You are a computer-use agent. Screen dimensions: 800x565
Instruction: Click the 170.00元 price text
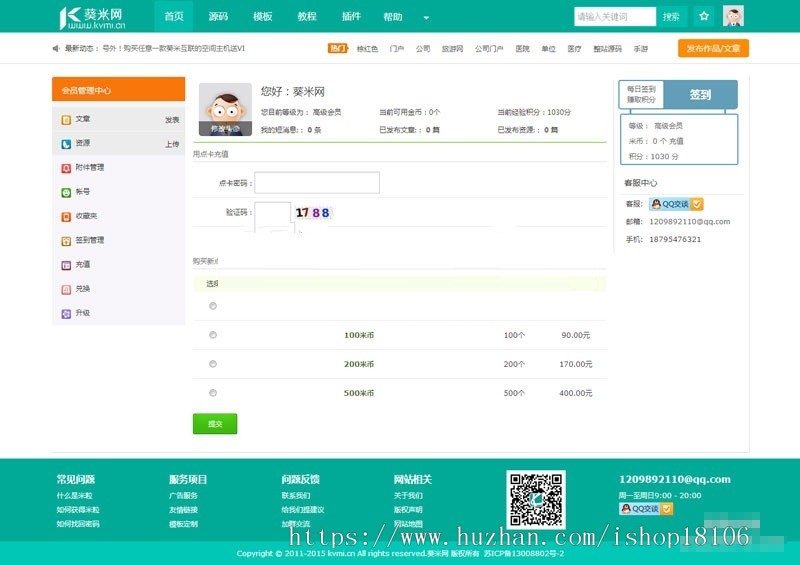tap(576, 364)
